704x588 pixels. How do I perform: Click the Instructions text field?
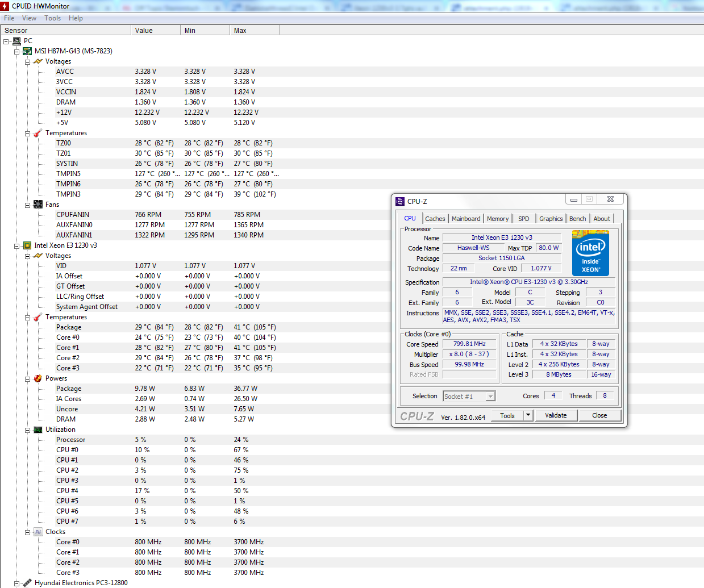pyautogui.click(x=529, y=316)
